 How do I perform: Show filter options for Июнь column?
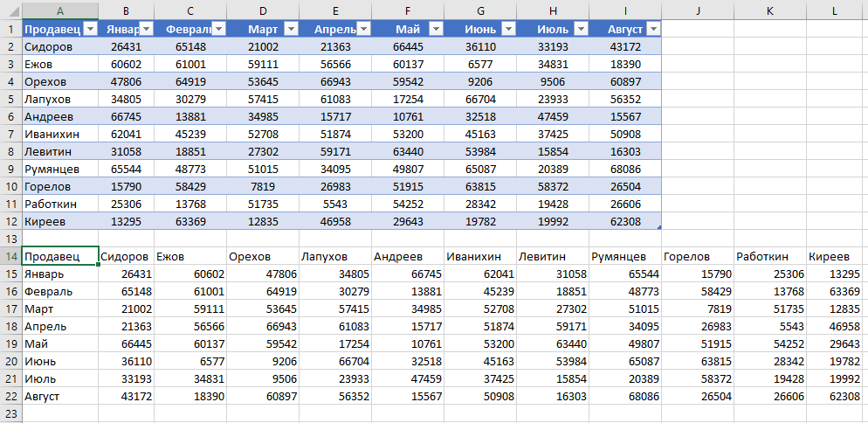click(x=508, y=29)
